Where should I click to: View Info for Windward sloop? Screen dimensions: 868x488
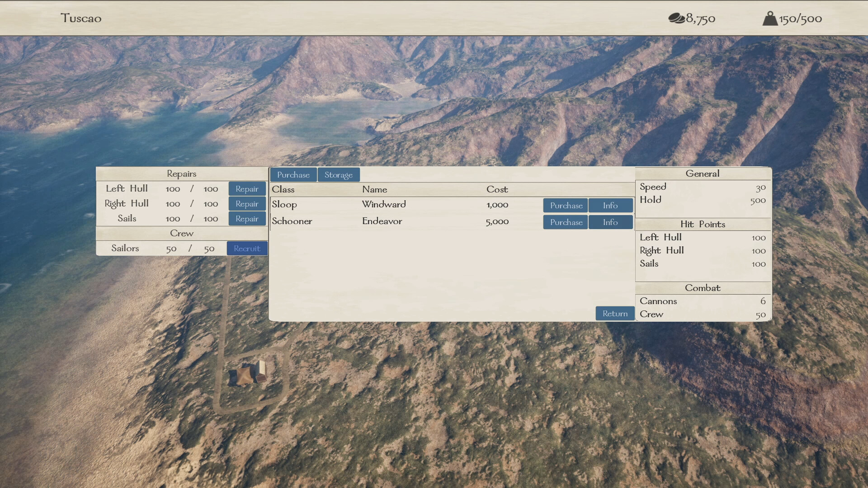(x=610, y=206)
